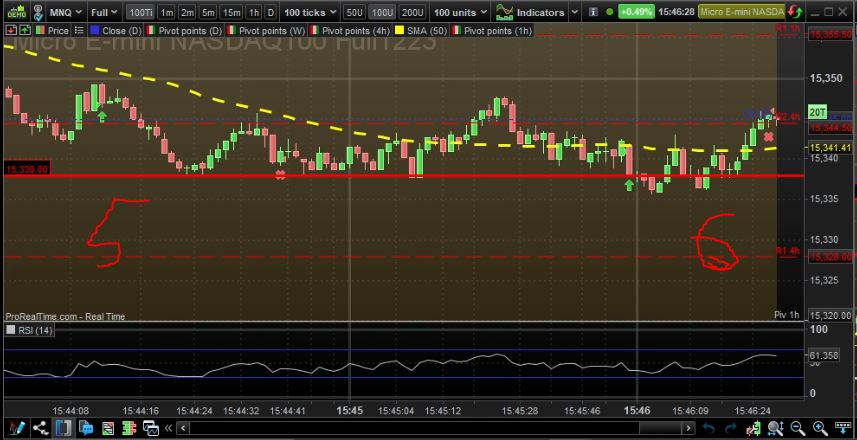
Task: Click the 20T green price tag
Action: [x=818, y=112]
